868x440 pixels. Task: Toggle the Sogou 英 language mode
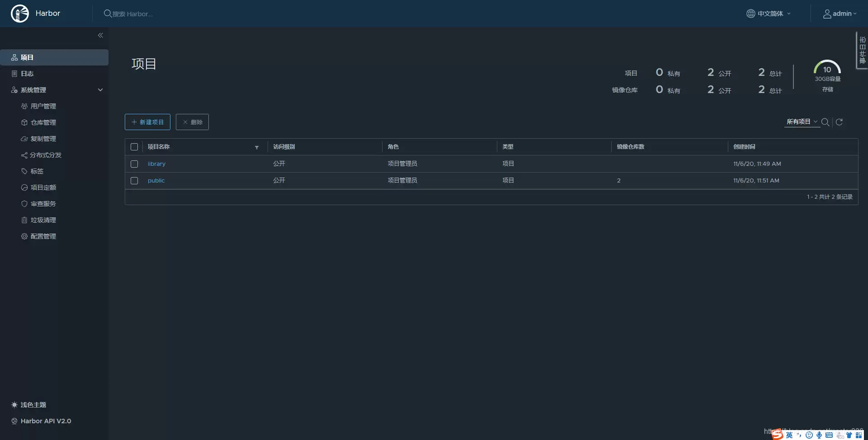tap(789, 435)
